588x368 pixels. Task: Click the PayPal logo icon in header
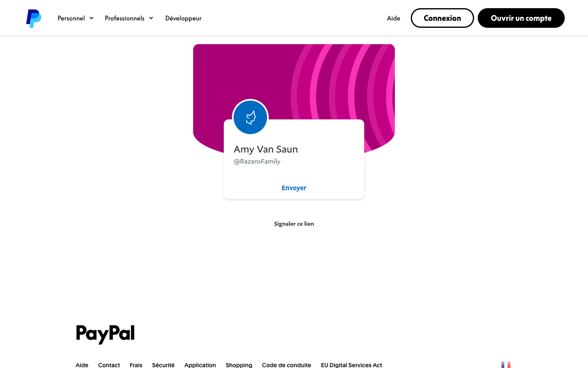(x=33, y=18)
